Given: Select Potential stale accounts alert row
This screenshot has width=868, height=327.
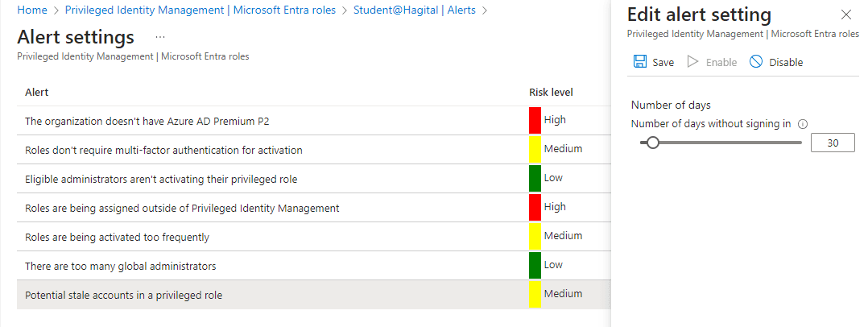Looking at the screenshot, I should pyautogui.click(x=123, y=295).
